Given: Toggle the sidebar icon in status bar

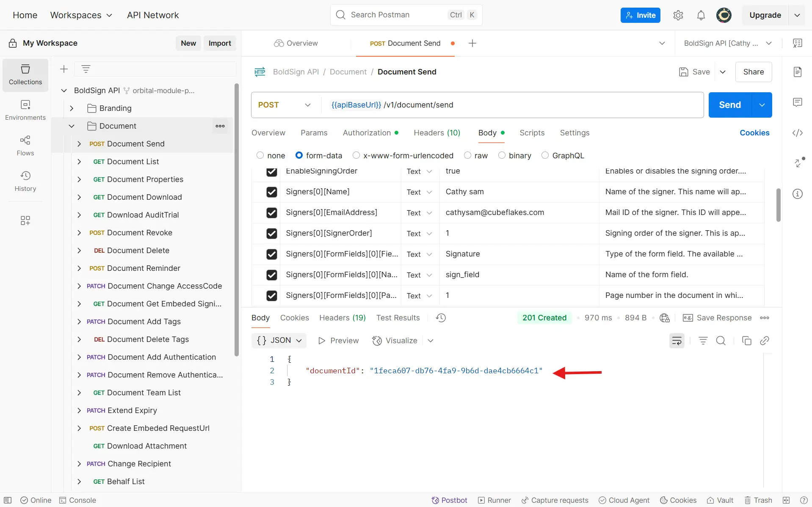Looking at the screenshot, I should point(8,500).
